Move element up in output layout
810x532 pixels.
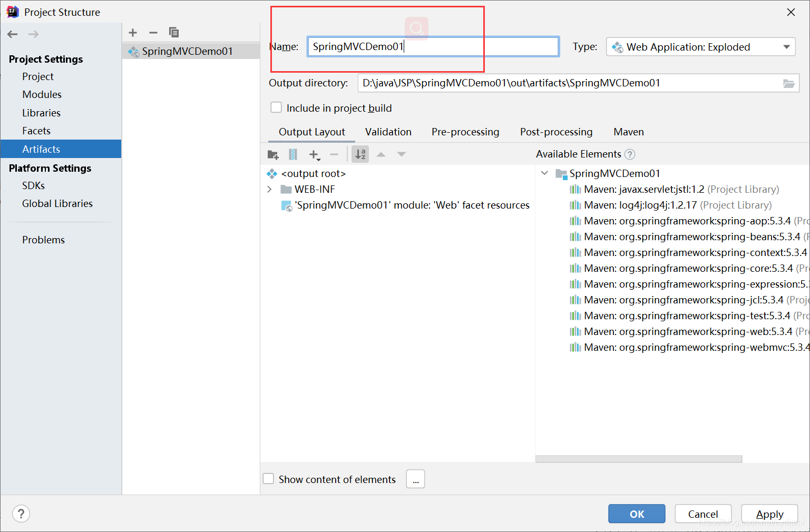pos(381,154)
